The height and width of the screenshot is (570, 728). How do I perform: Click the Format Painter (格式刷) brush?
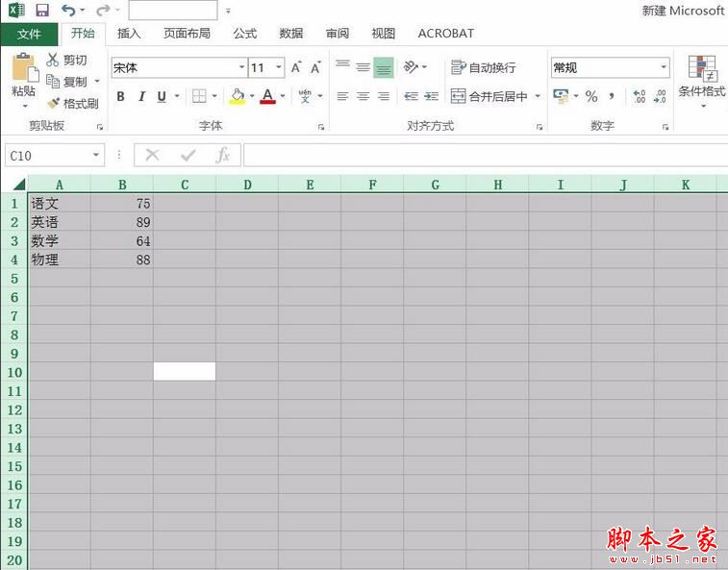(54, 103)
